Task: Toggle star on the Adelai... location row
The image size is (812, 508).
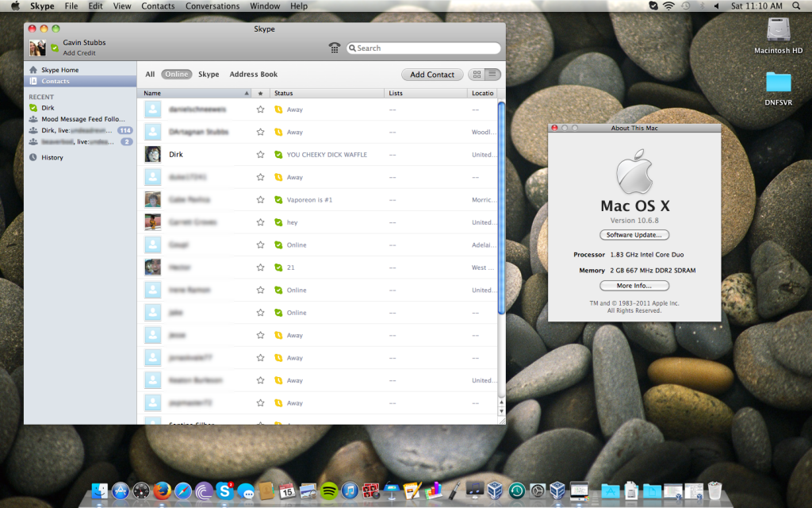Action: coord(260,244)
